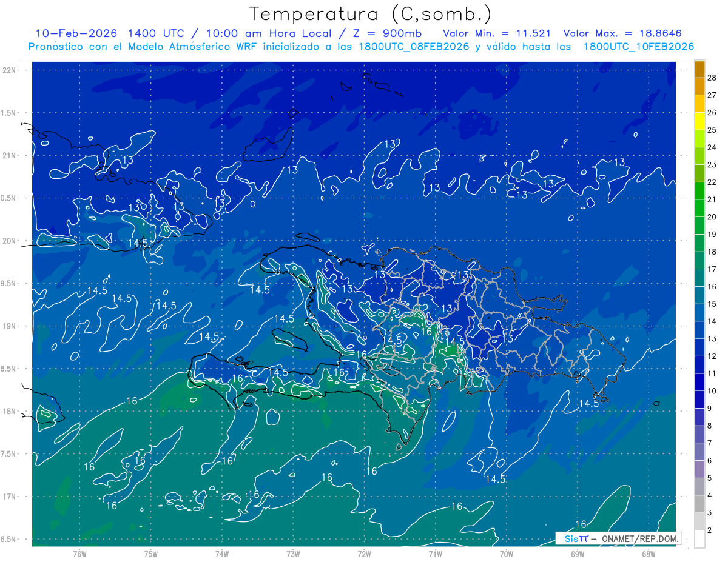Click the 'ONAMET/REP.DOM.' credit label
The height and width of the screenshot is (562, 728).
tap(639, 538)
